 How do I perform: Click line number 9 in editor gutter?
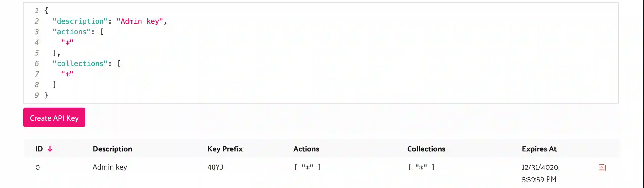point(37,95)
